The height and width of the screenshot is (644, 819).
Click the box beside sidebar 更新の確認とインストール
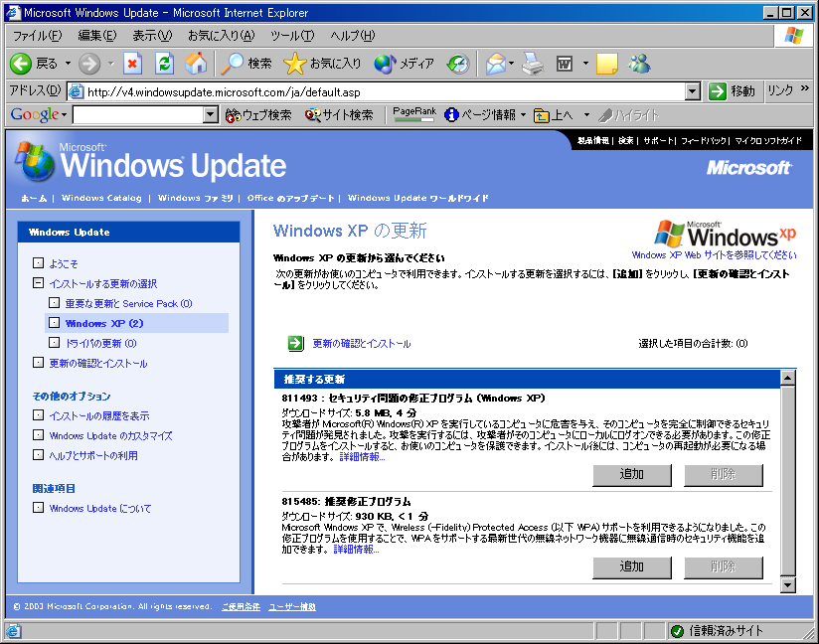tap(38, 362)
